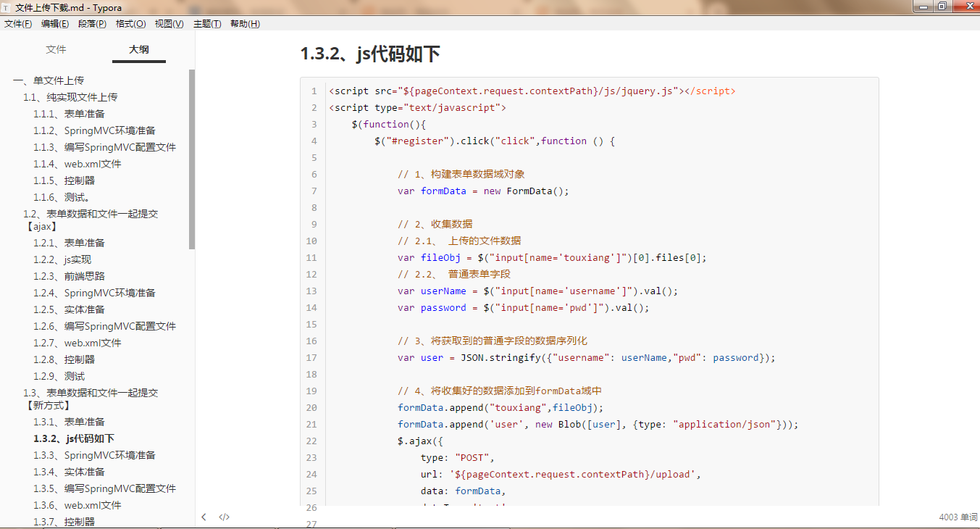
Task: Go to outline item 1.3.3、SpringMVC环境准备
Action: [x=94, y=455]
